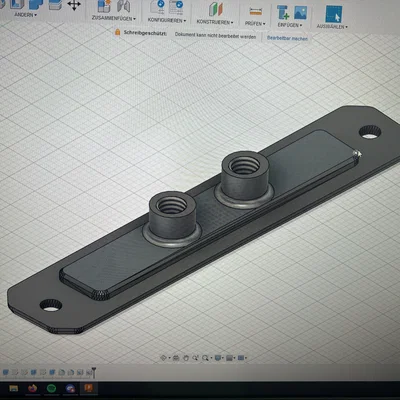
Task: Expand the PRÜFEN dropdown menu
Action: [255, 24]
